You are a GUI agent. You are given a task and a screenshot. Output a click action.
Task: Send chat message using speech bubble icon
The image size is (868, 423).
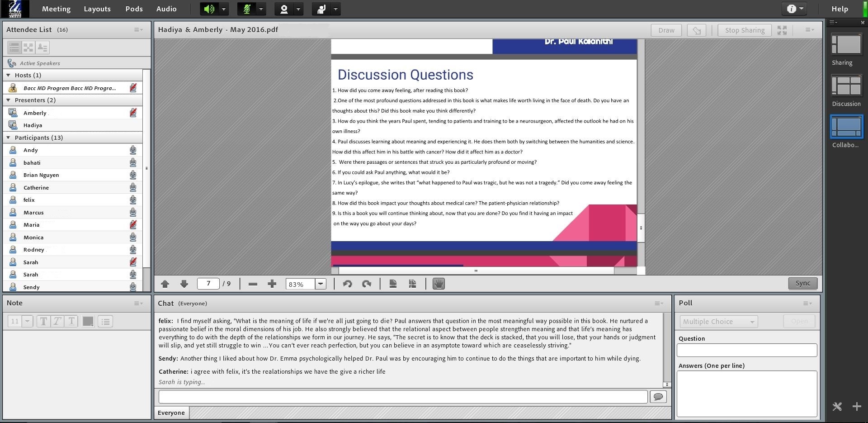pos(658,397)
